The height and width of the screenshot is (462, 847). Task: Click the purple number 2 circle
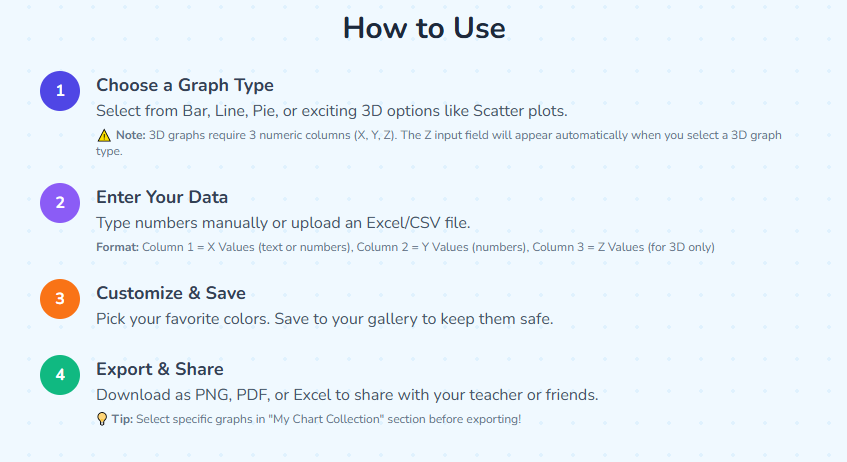60,203
